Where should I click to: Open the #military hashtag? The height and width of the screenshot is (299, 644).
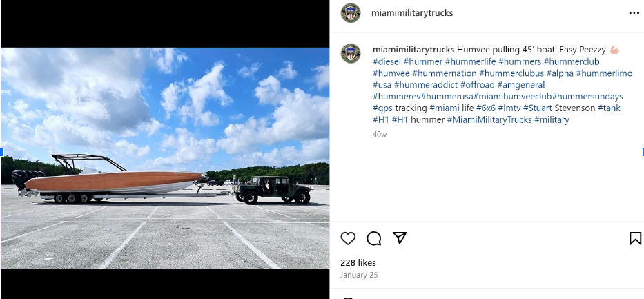pyautogui.click(x=552, y=120)
